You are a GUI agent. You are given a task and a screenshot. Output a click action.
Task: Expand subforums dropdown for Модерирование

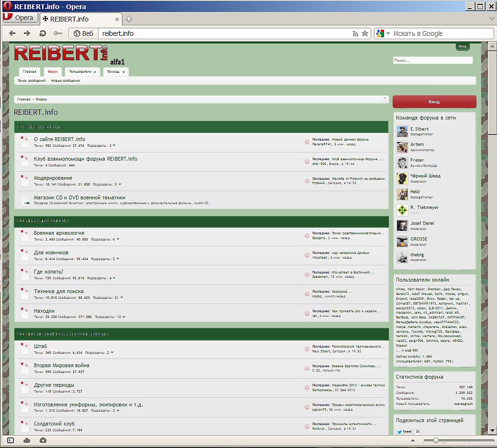click(x=120, y=184)
